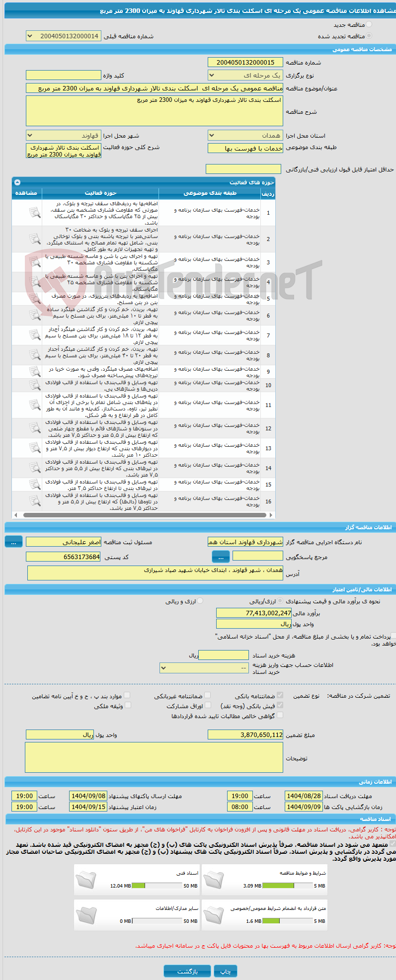Click the مبلغ تضمین amount field

pyautogui.click(x=245, y=735)
